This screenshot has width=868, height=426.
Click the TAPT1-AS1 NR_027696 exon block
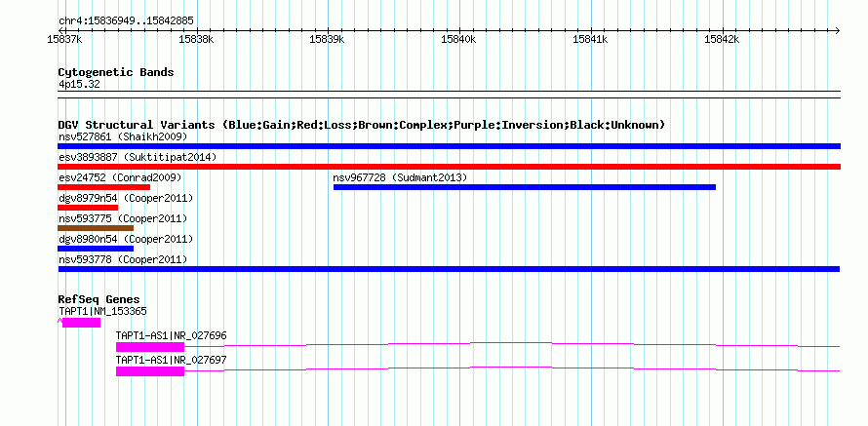(x=150, y=347)
